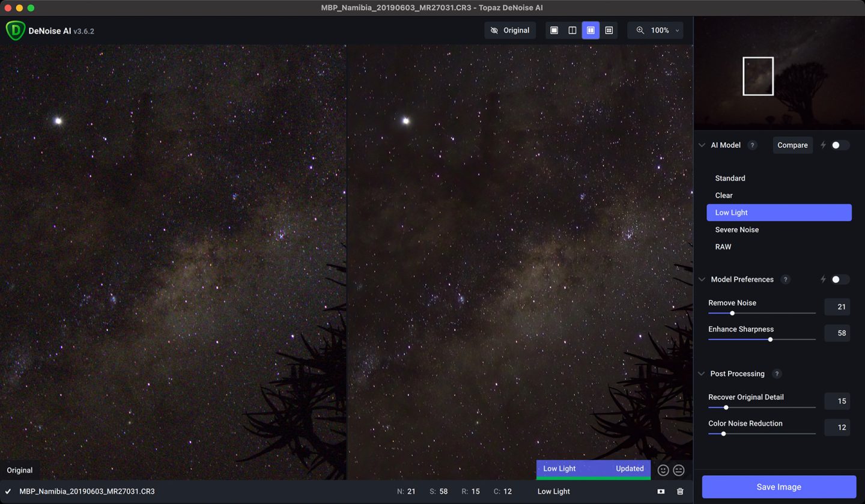Delete image using trash icon
The image size is (865, 504).
pyautogui.click(x=680, y=491)
